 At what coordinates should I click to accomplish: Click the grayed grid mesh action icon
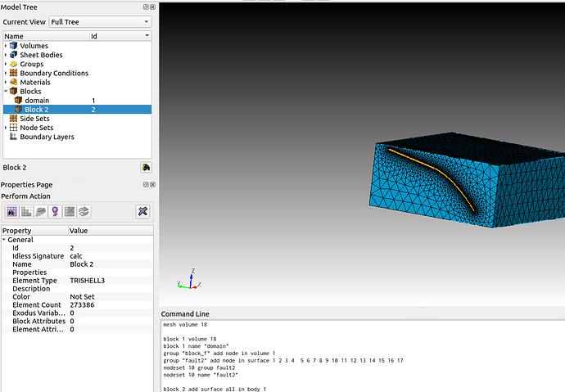click(x=70, y=212)
